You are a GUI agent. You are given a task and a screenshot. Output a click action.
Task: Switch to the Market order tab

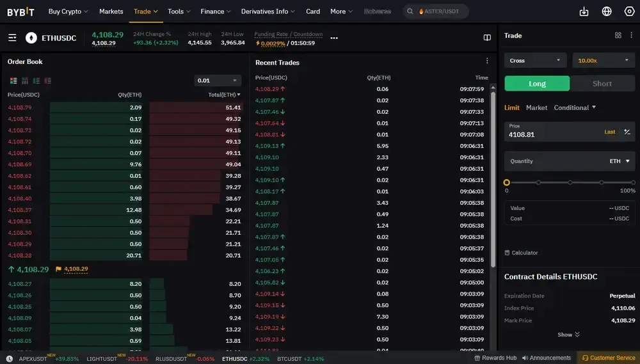point(536,107)
